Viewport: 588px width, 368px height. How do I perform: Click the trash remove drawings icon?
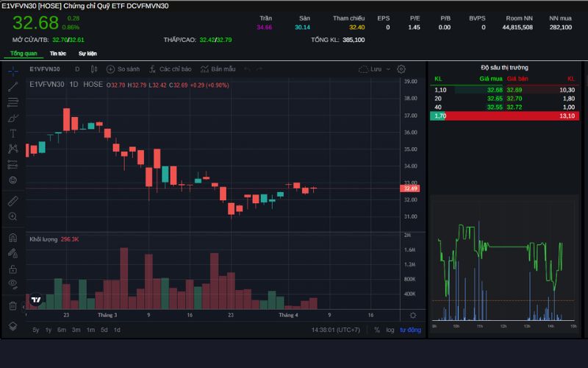[x=12, y=305]
